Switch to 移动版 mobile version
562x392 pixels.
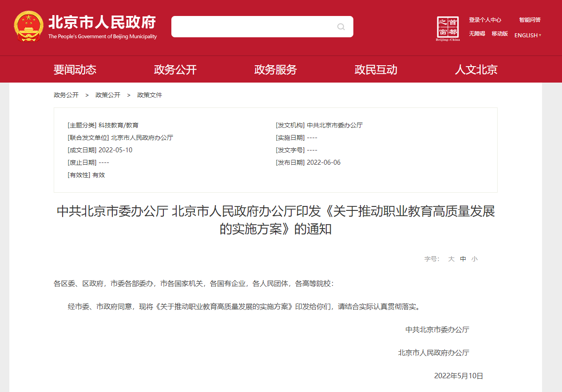tap(500, 34)
